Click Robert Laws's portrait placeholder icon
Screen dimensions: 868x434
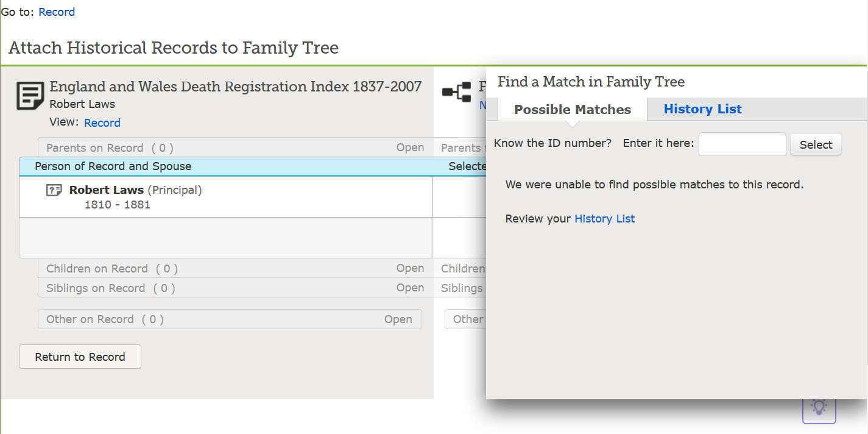tap(54, 190)
